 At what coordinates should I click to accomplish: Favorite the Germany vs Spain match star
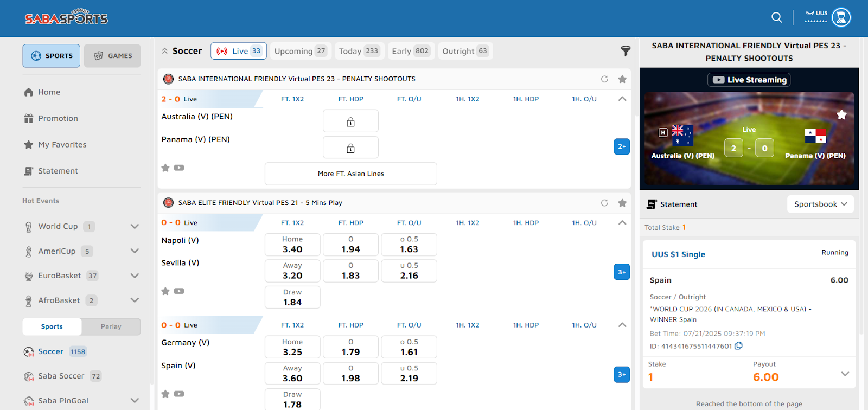[x=165, y=394]
